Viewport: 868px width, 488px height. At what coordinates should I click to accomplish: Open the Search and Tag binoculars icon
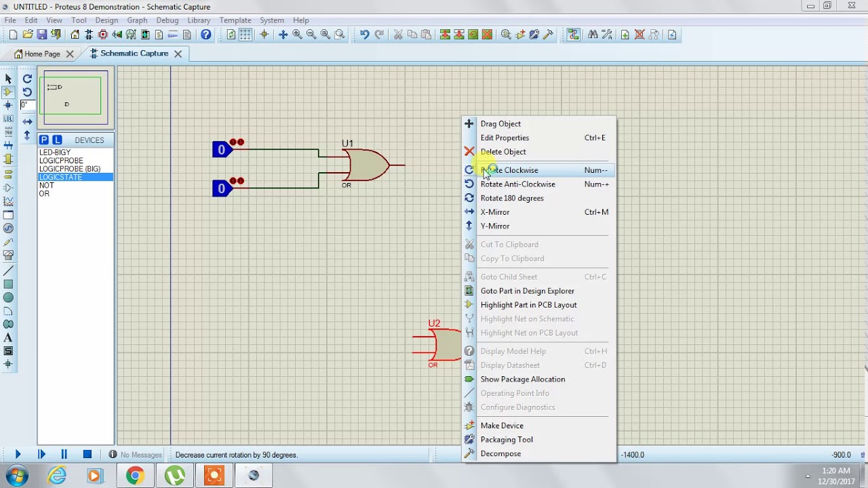pos(593,35)
